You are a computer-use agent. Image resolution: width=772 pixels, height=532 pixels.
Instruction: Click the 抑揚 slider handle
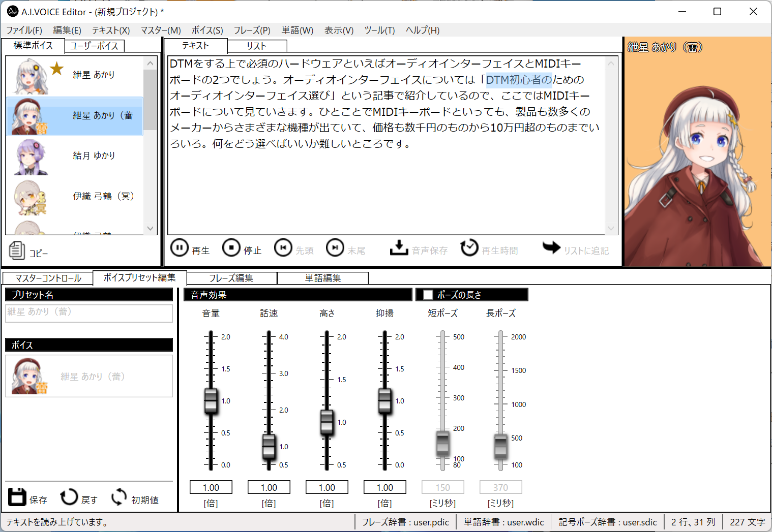tap(384, 401)
